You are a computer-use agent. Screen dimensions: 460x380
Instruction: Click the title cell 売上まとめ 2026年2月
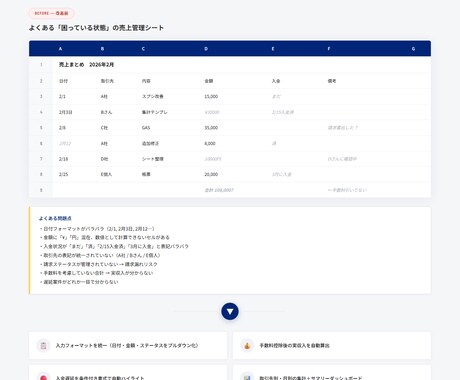[x=86, y=64]
